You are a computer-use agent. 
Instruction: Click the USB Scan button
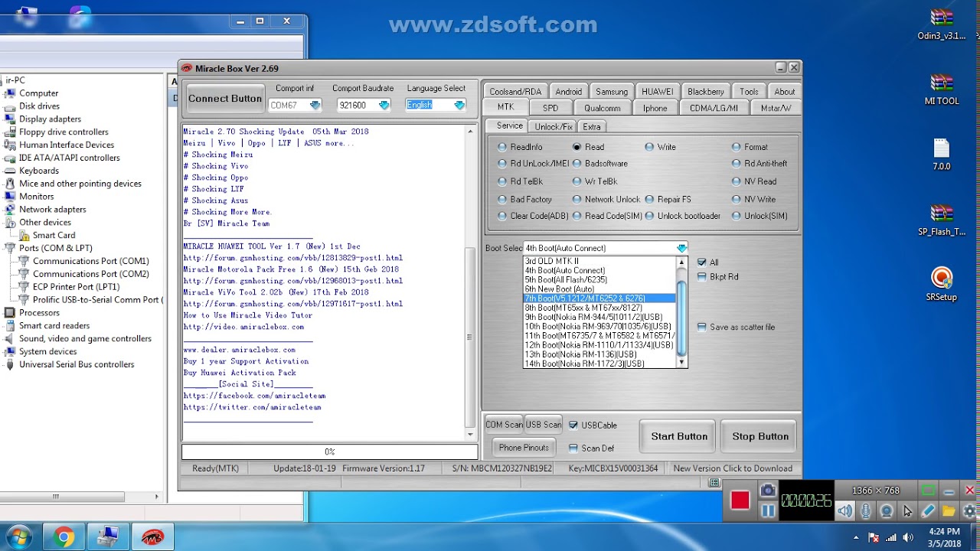[x=544, y=425]
